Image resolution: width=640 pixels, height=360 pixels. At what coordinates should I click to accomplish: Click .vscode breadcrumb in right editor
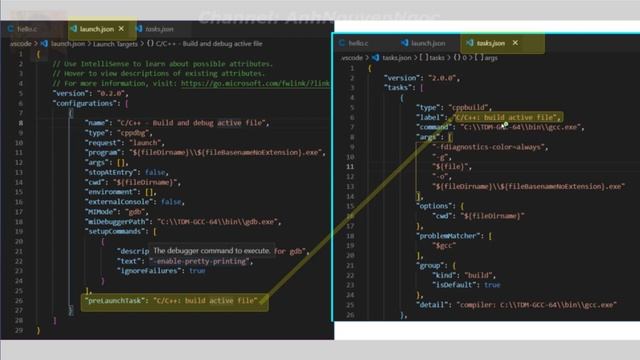coord(351,58)
